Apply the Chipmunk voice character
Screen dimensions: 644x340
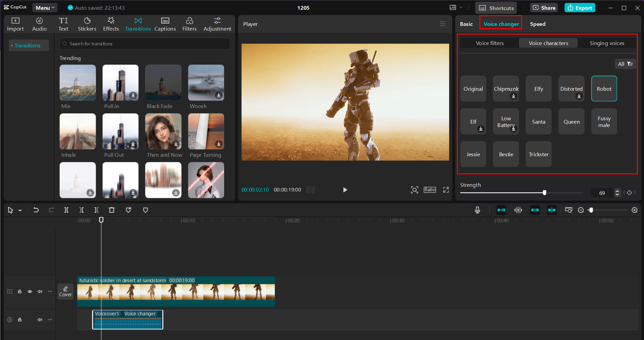coord(506,89)
